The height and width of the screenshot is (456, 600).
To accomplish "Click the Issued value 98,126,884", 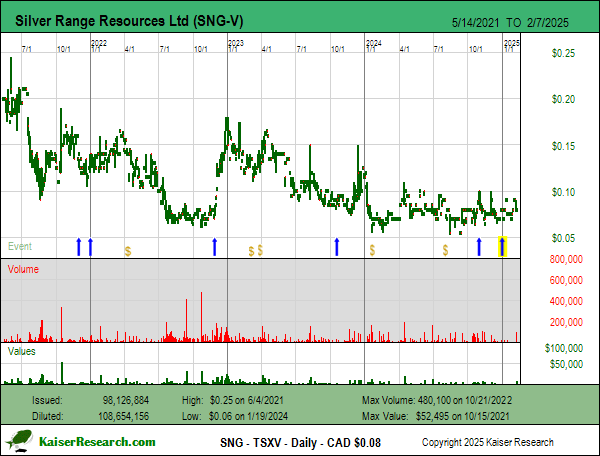I will coord(126,401).
